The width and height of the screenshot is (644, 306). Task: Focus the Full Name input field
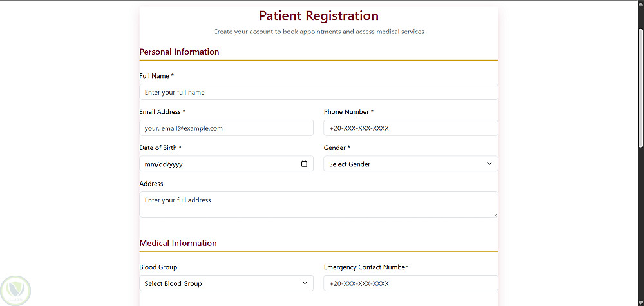coord(319,92)
